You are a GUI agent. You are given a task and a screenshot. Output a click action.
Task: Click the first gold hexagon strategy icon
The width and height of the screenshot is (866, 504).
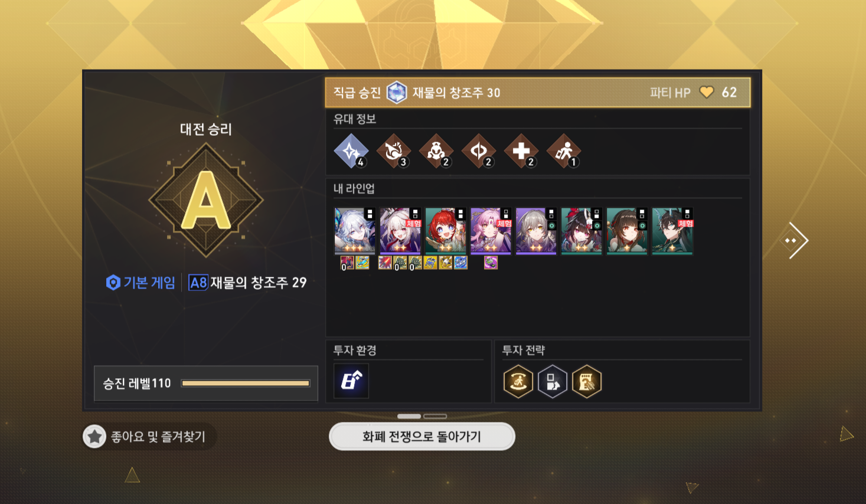coord(518,381)
